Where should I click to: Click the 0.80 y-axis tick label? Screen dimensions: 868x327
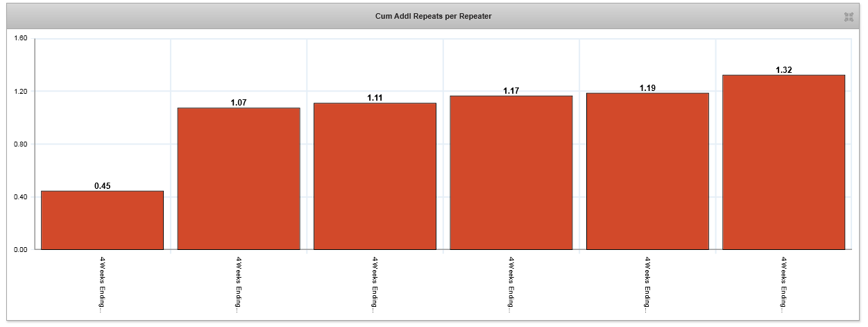point(20,144)
